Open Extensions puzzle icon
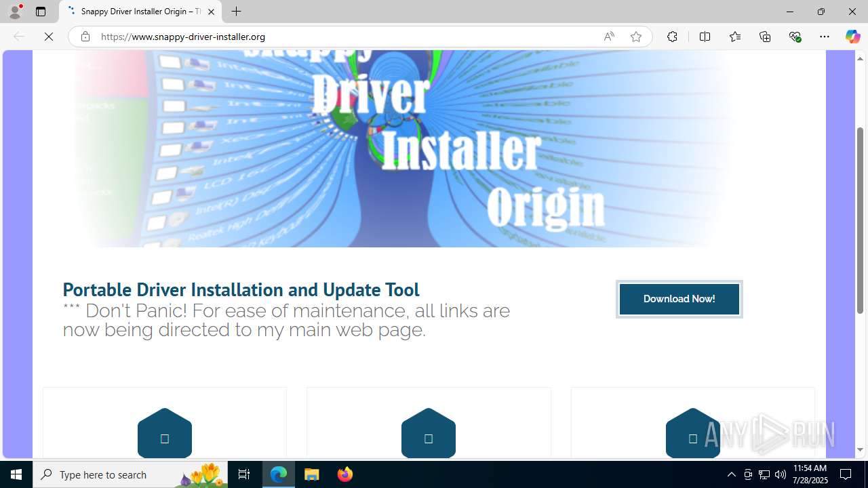The height and width of the screenshot is (488, 868). [x=672, y=37]
